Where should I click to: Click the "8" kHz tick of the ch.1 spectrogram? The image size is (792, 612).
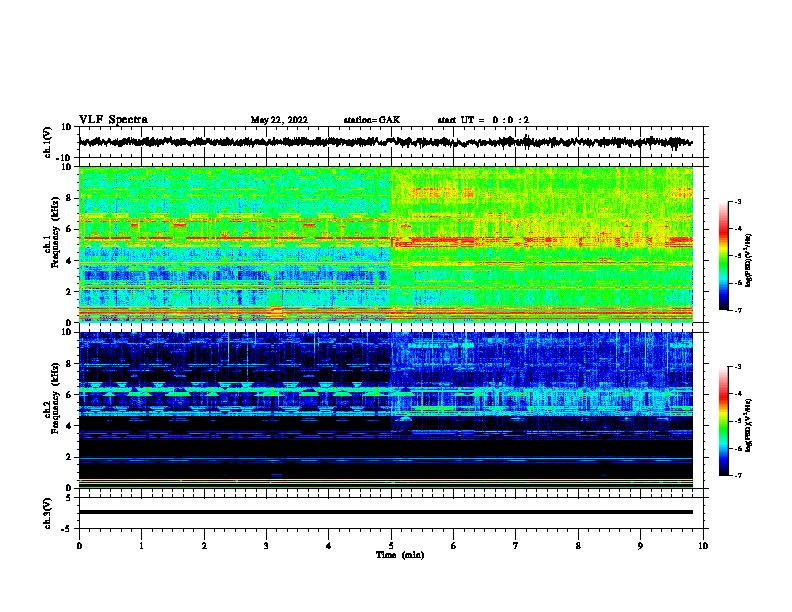69,198
